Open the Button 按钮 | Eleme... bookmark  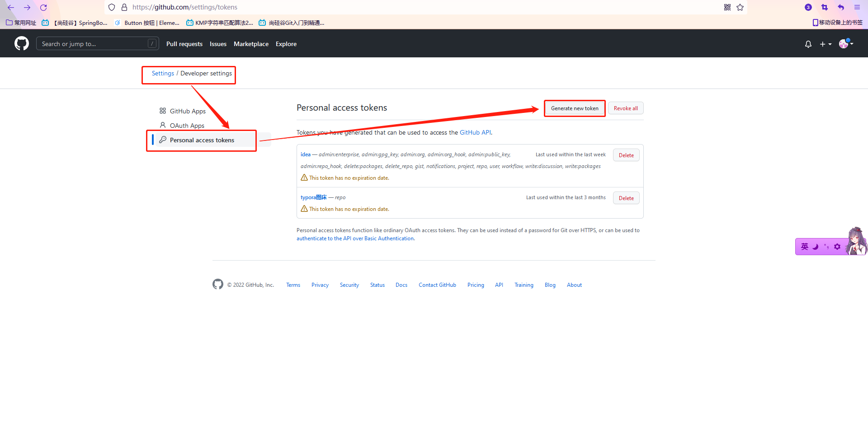[147, 23]
